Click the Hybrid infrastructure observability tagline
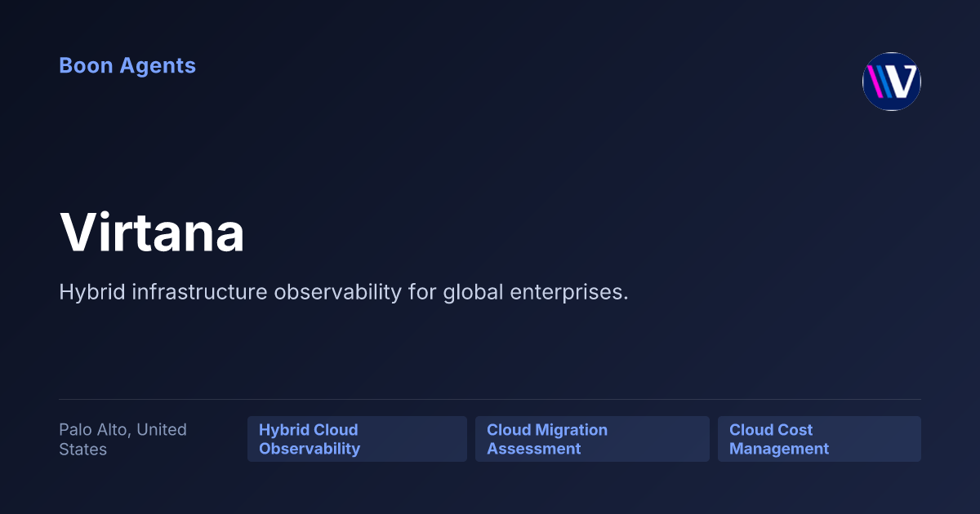Viewport: 980px width, 514px height. [344, 292]
